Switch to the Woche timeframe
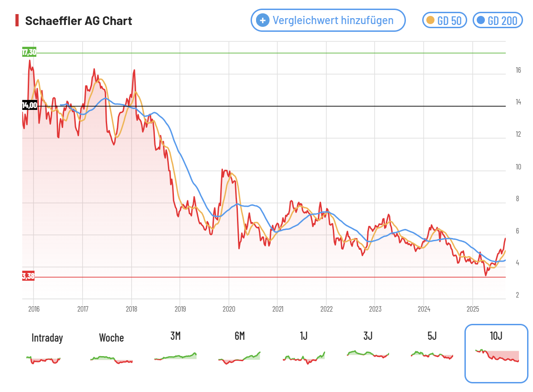Image resolution: width=533 pixels, height=392 pixels. (112, 338)
